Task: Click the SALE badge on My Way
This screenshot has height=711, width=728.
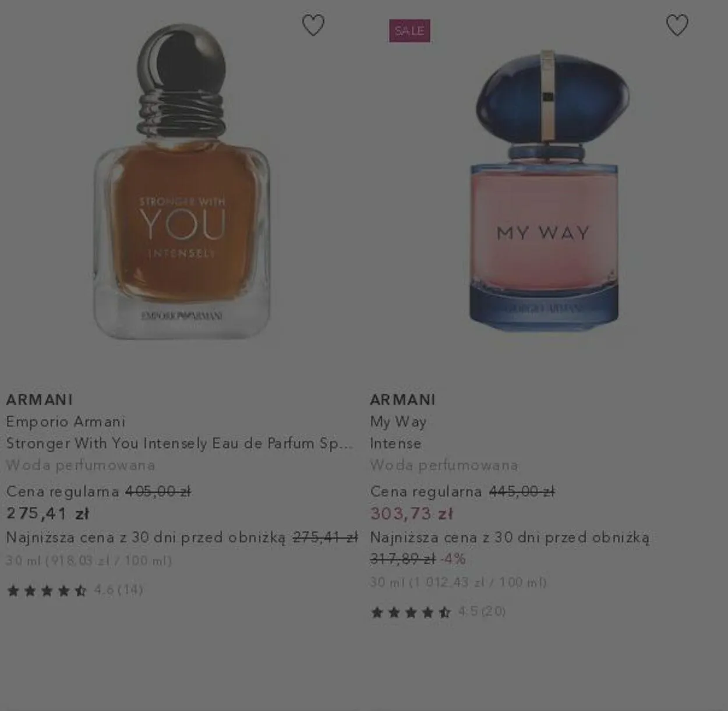Action: click(x=409, y=31)
